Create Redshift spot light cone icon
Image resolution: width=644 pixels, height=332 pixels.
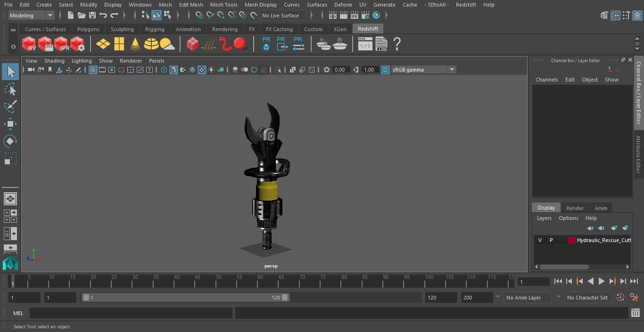[135, 44]
